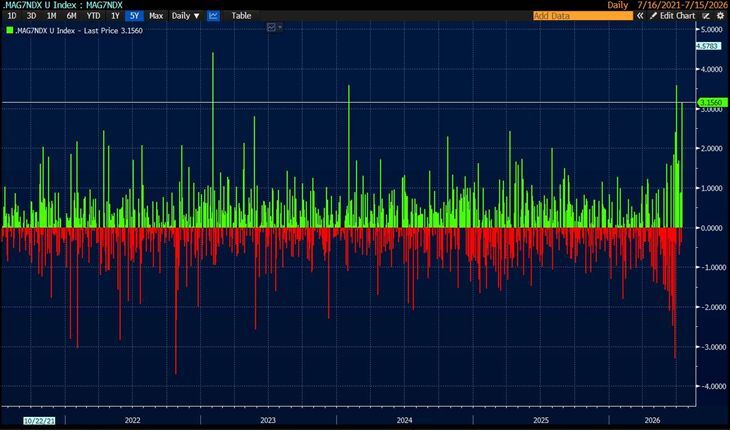Collapse panel with double-chevron icon
The width and height of the screenshot is (731, 431).
click(x=640, y=16)
